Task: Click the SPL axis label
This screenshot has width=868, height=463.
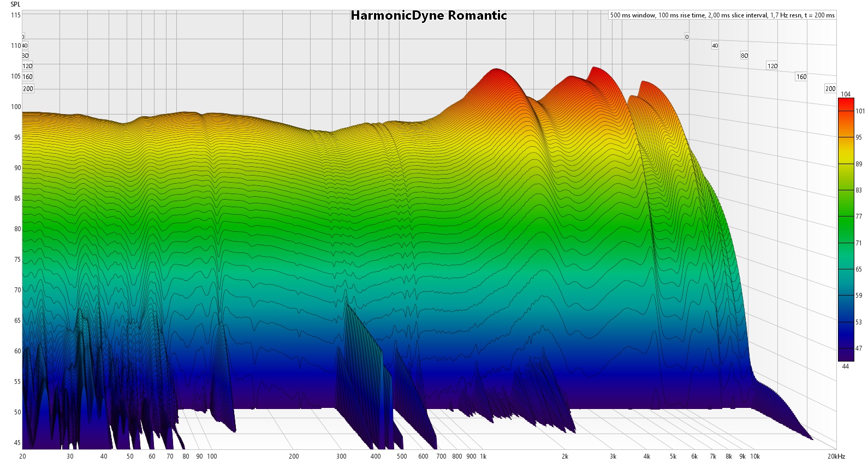Action: tap(15, 4)
